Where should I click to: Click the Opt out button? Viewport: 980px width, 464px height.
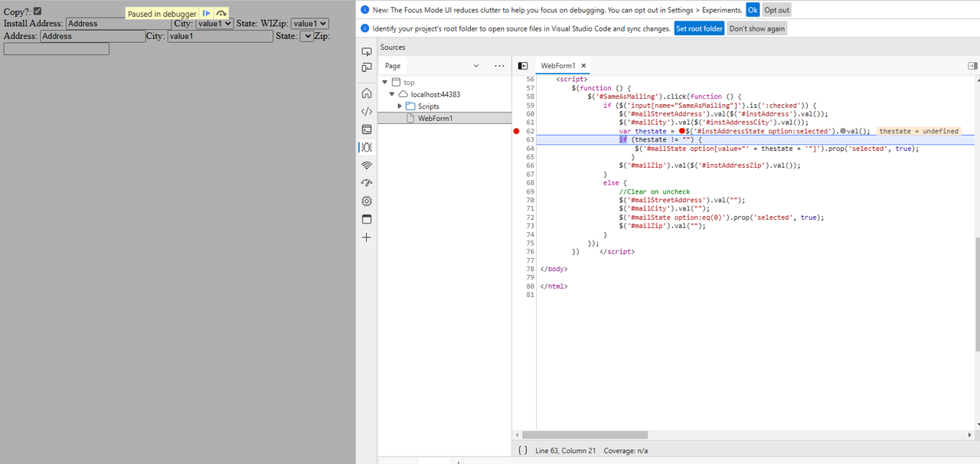point(776,10)
